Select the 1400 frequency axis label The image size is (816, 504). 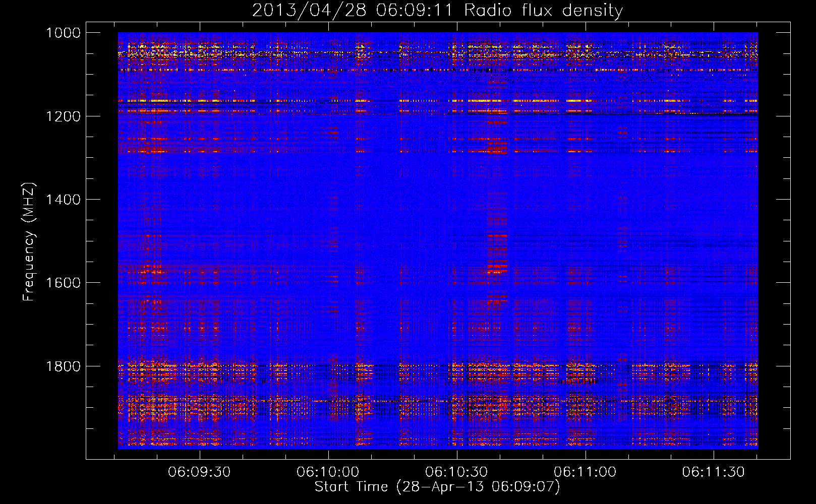(63, 200)
